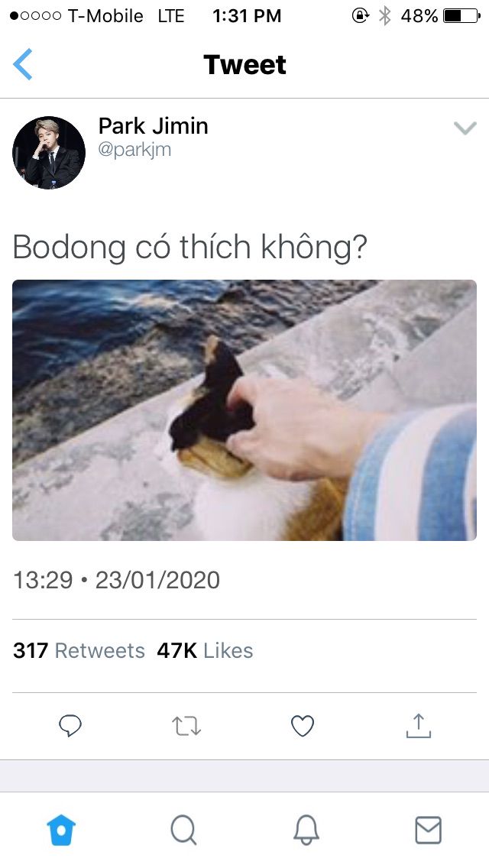Tap the @parkjm handle
Image resolution: width=489 pixels, height=868 pixels.
(134, 150)
